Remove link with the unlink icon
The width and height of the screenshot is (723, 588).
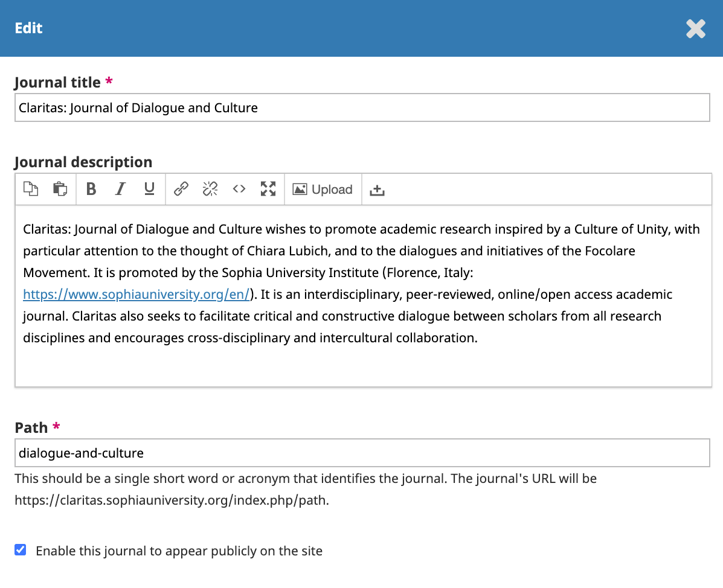point(210,189)
